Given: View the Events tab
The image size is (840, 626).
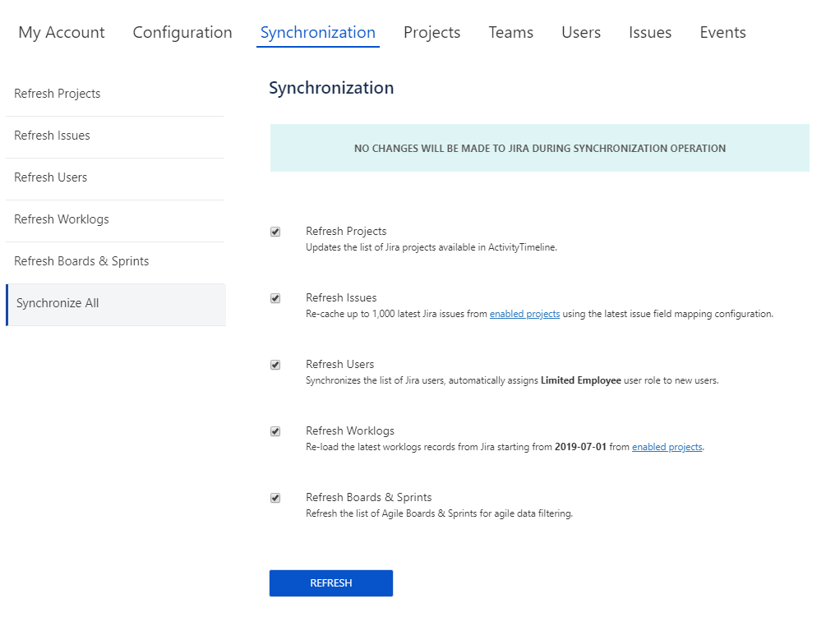Looking at the screenshot, I should tap(722, 33).
